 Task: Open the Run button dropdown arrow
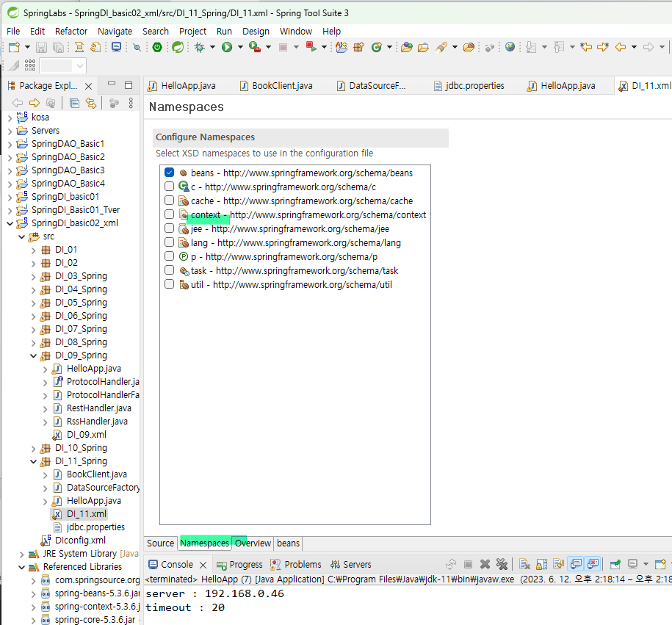coord(240,47)
